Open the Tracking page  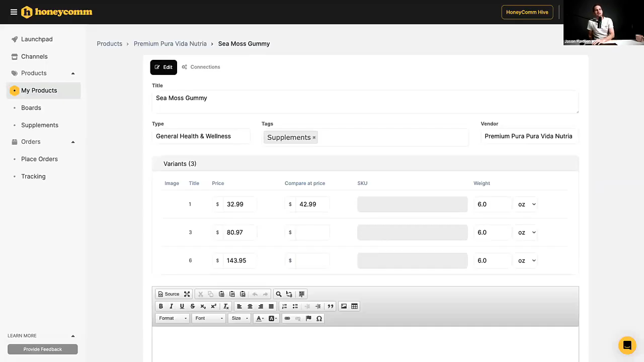(x=33, y=176)
